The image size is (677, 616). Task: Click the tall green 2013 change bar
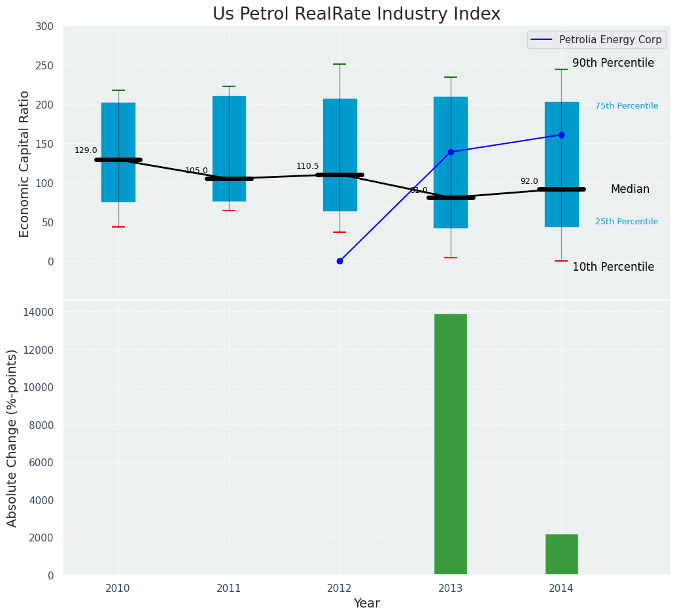coord(451,445)
